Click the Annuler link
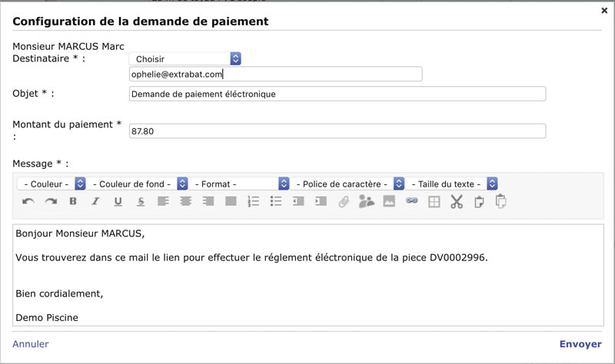615x364 pixels. [31, 345]
